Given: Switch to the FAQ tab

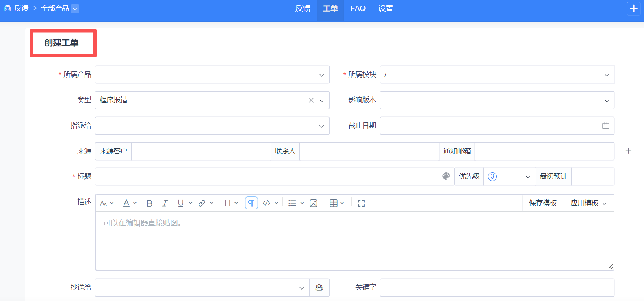Looking at the screenshot, I should click(358, 9).
